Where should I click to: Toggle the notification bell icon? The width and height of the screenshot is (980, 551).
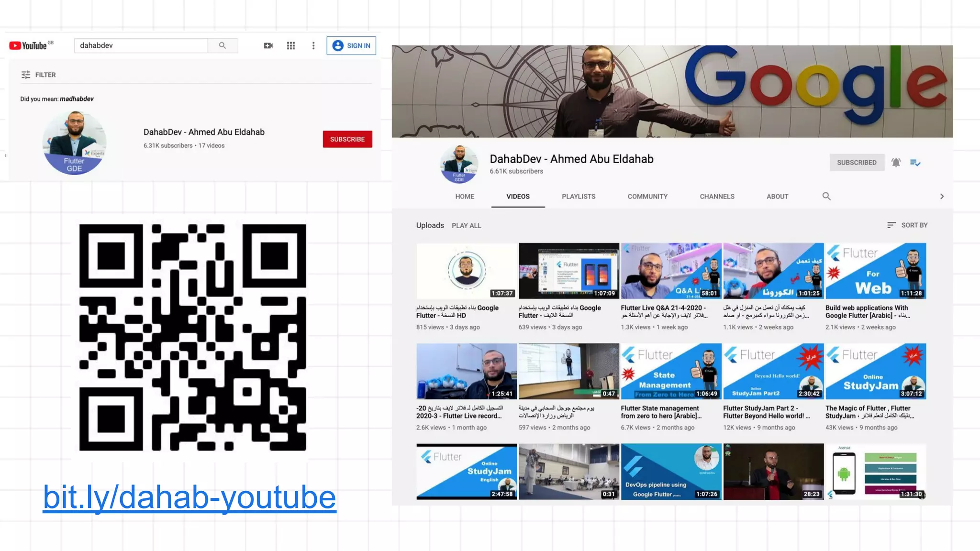pos(896,163)
